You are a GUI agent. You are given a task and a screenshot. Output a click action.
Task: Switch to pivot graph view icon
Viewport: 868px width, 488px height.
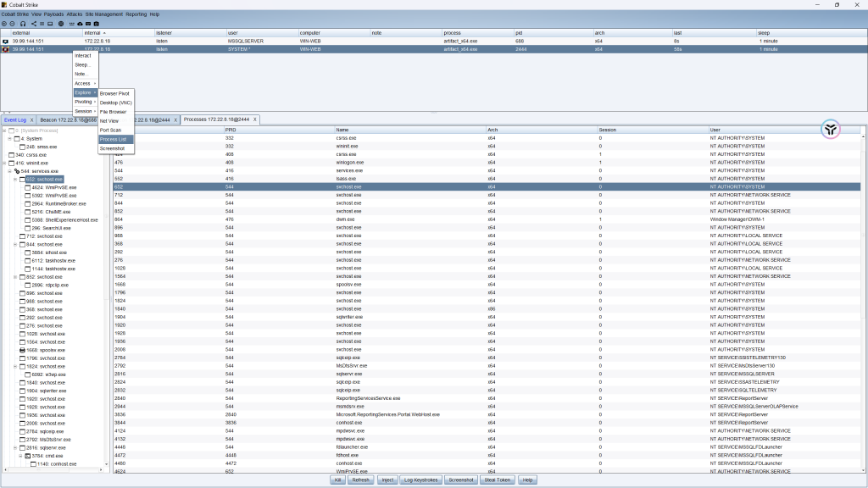pos(34,24)
